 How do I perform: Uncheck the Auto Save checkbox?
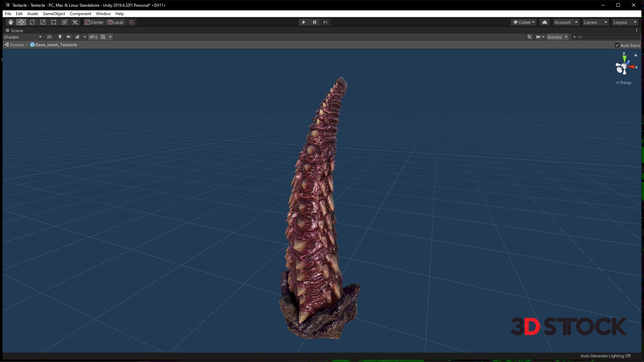pos(617,45)
